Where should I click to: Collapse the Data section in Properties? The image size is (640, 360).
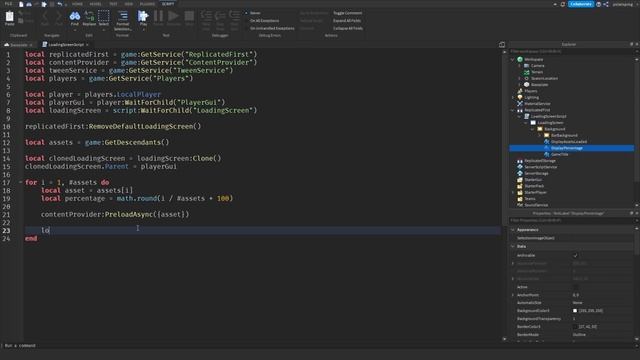click(513, 247)
